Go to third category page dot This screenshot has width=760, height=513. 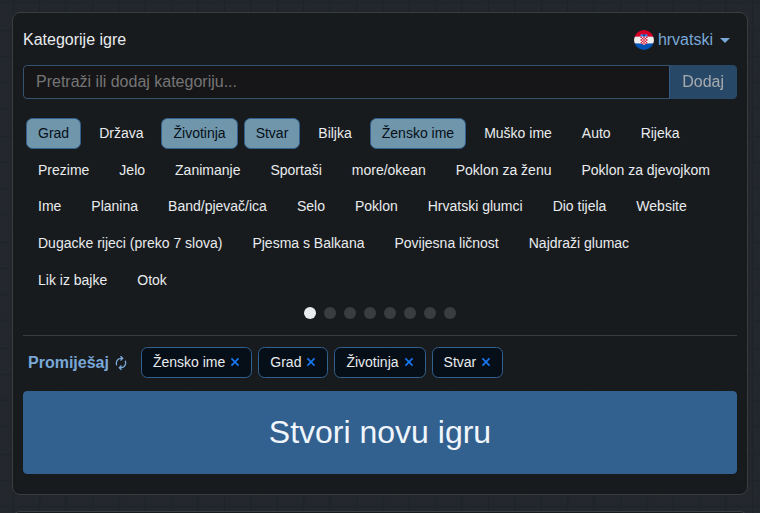pos(350,313)
